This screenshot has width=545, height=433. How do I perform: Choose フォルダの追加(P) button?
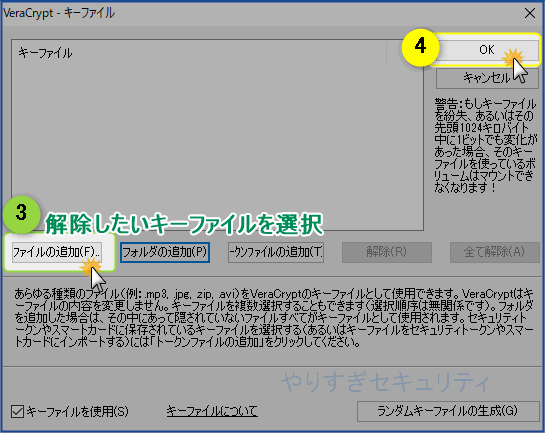pyautogui.click(x=165, y=252)
